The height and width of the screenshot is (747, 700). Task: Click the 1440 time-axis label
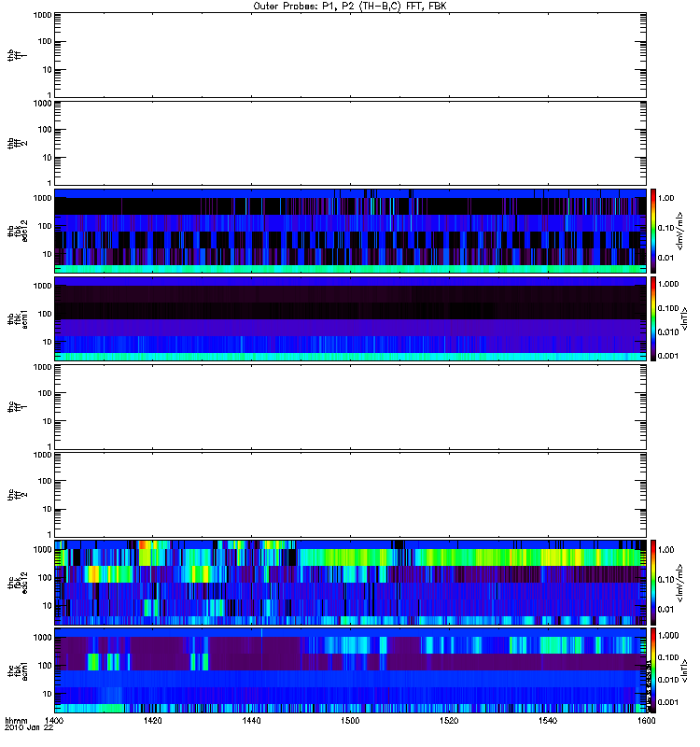click(251, 720)
